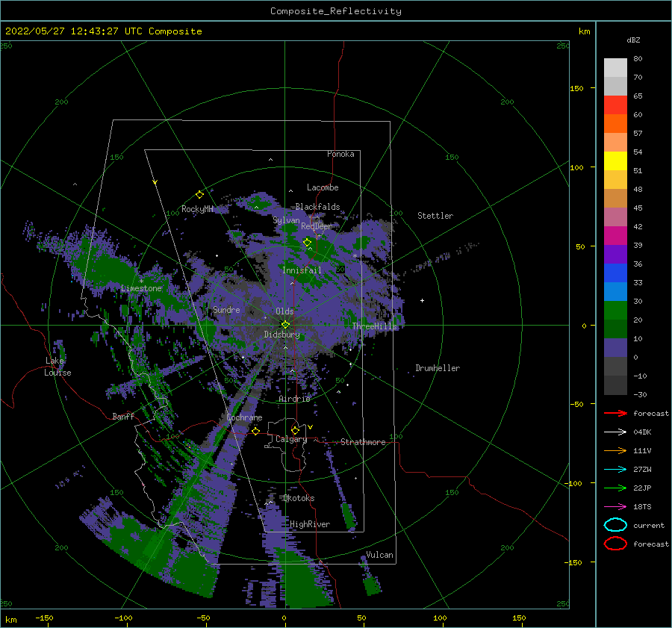The width and height of the screenshot is (672, 628).
Task: Click the 18TS legend label
Action: [x=642, y=507]
